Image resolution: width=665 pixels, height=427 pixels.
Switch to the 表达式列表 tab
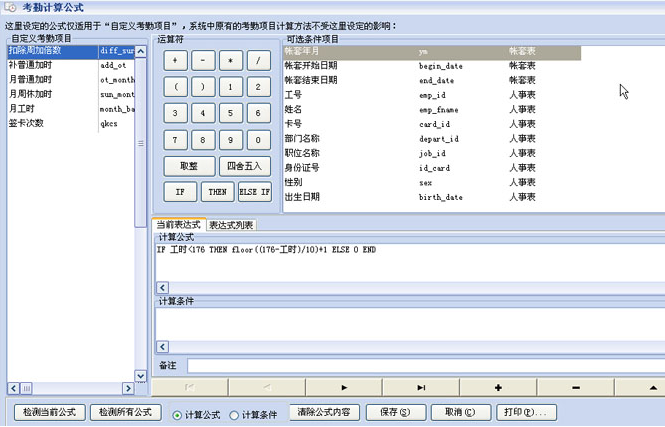point(231,225)
